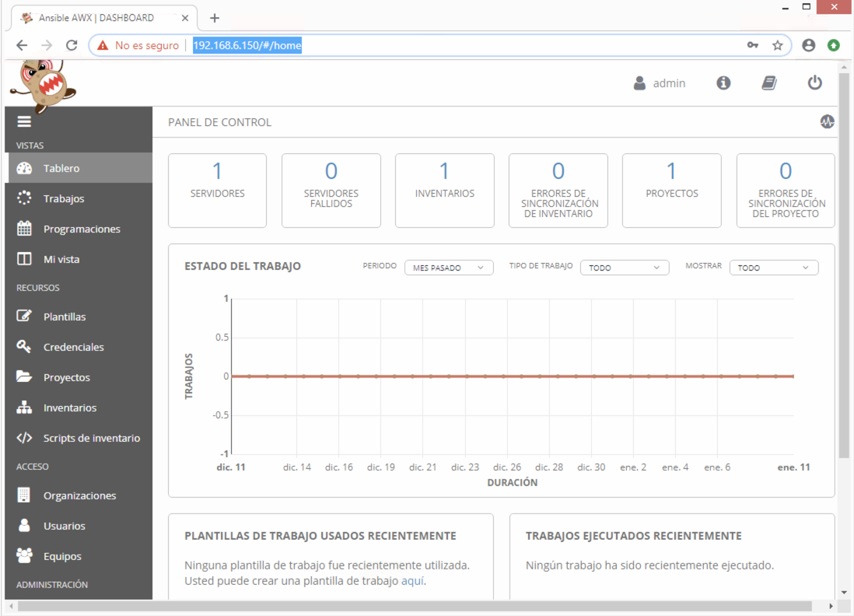The image size is (854, 616).
Task: Go forward with browser forward arrow
Action: tap(47, 45)
